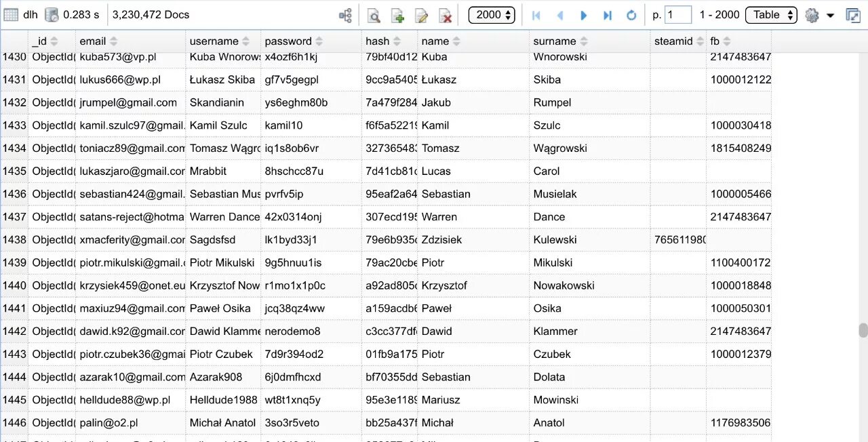868x442 pixels.
Task: Click fb cell 1815408249
Action: [738, 148]
